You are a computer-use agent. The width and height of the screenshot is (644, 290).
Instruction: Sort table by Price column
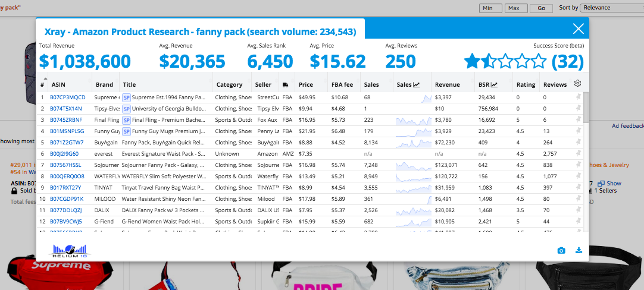(x=306, y=84)
